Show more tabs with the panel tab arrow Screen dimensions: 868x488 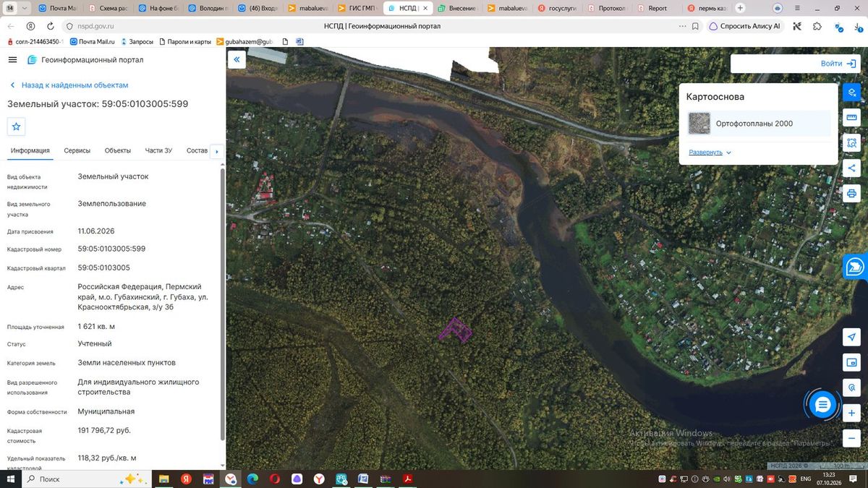coord(217,152)
